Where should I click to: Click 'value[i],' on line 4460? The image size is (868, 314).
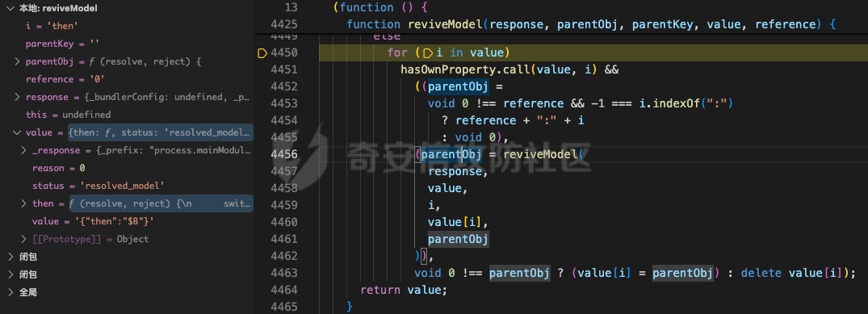(459, 222)
